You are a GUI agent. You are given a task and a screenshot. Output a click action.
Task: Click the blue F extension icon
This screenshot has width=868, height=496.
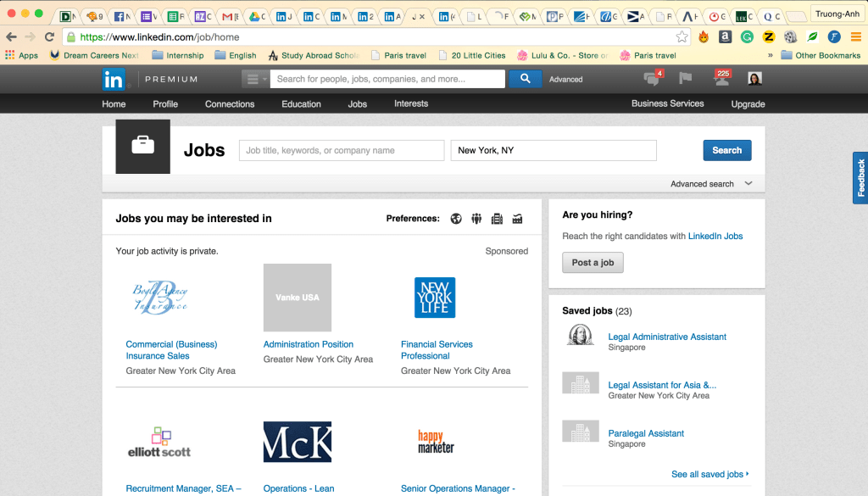[834, 37]
